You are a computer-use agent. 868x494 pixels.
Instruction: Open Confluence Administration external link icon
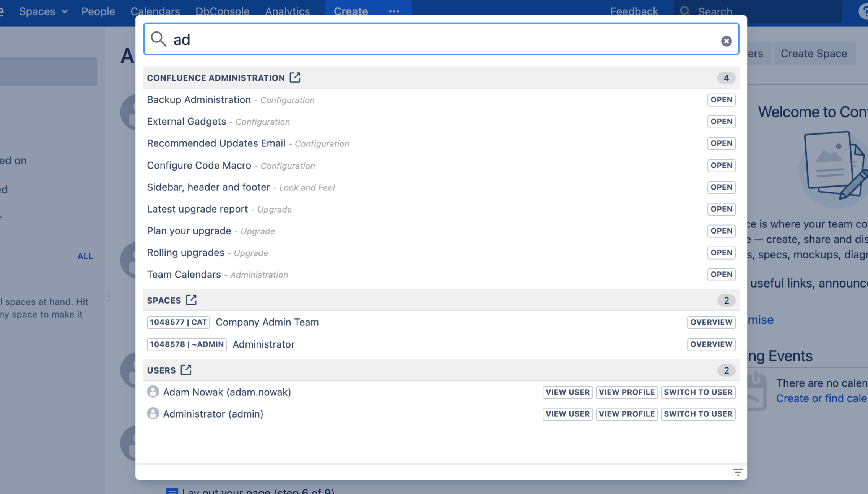(295, 78)
